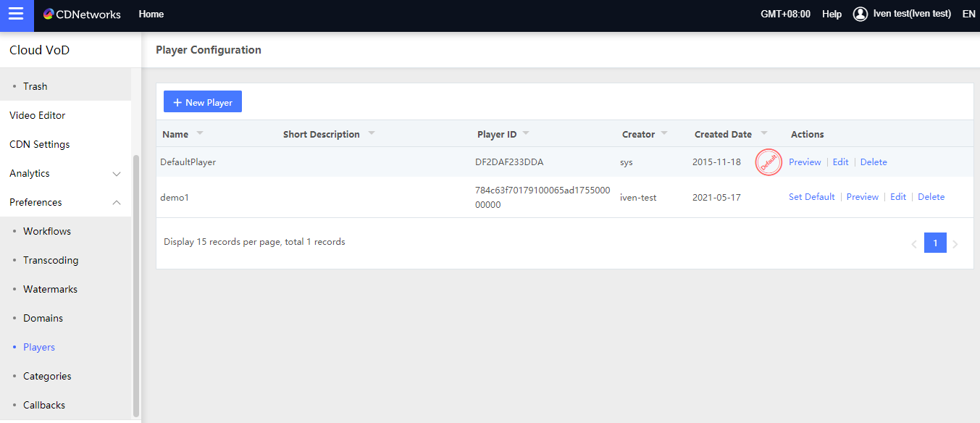This screenshot has width=980, height=423.
Task: Open the Player ID column filter arrow
Action: coord(526,134)
